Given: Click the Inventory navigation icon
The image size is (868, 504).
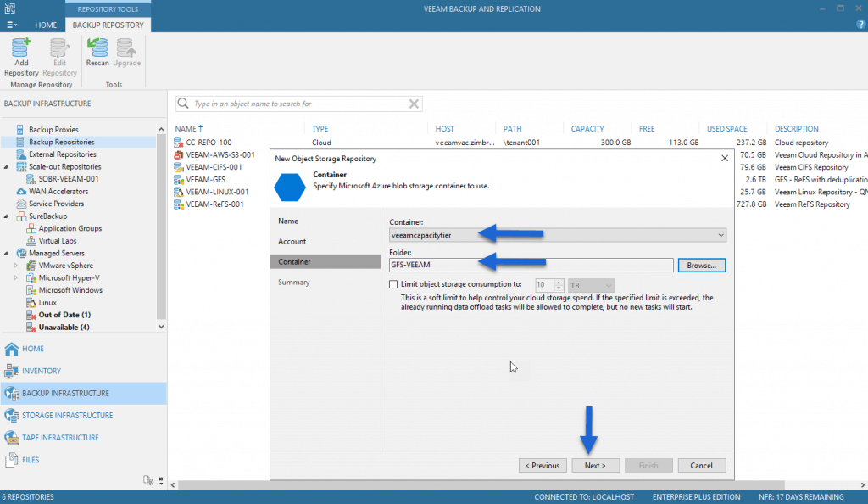Looking at the screenshot, I should 12,371.
